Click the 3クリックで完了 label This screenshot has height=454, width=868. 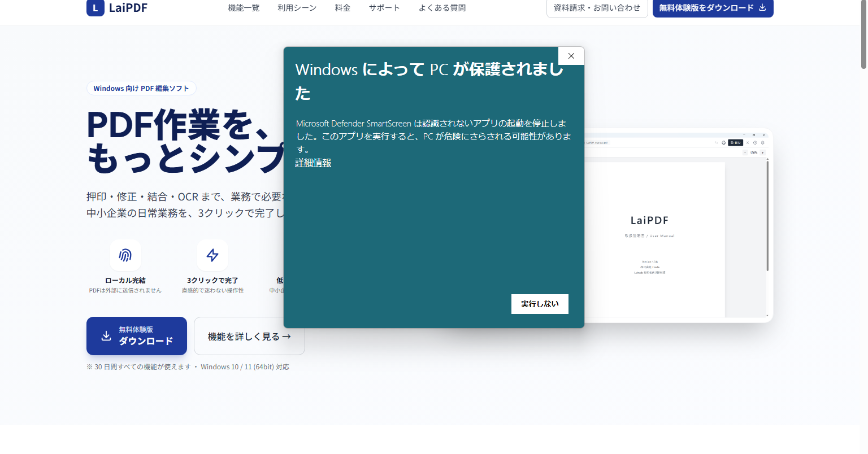[212, 280]
